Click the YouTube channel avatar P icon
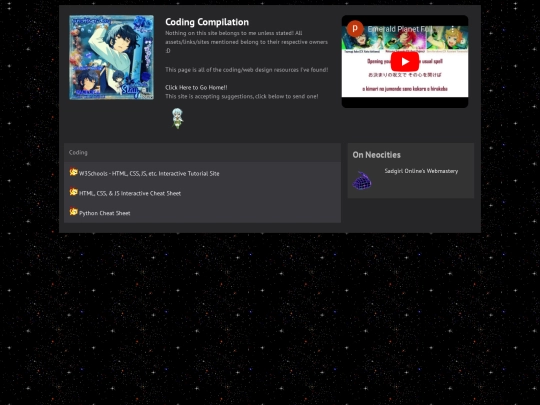 (x=355, y=29)
